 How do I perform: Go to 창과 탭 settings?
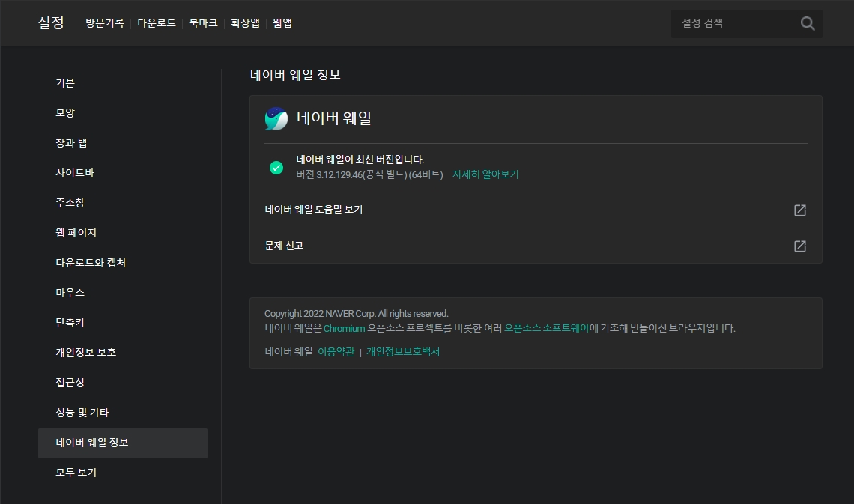pos(123,142)
